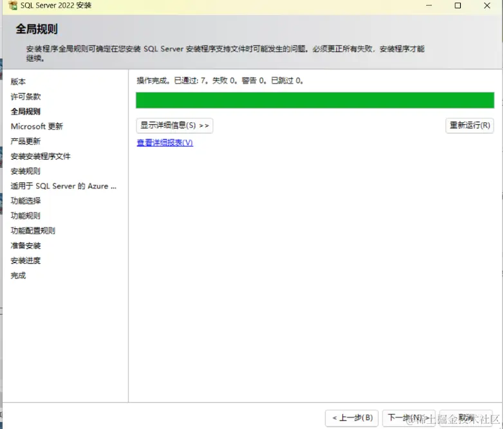This screenshot has height=429, width=504.
Task: Select 许可条款 step in sidebar
Action: click(x=26, y=96)
